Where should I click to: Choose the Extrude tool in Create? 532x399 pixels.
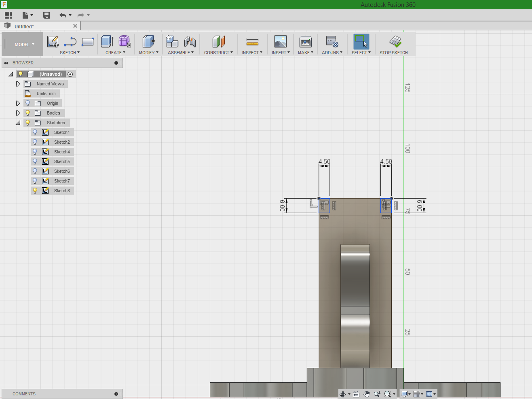[107, 41]
